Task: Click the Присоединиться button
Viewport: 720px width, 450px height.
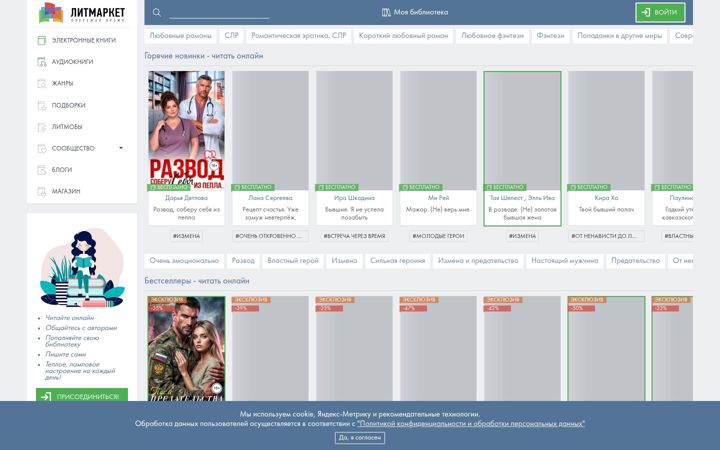Action: pos(82,395)
